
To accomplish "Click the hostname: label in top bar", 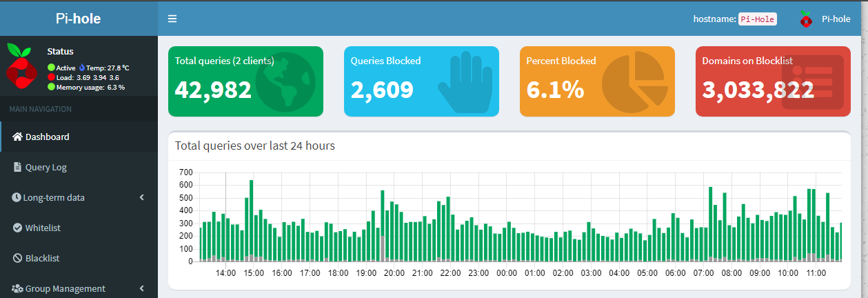I will tap(714, 19).
